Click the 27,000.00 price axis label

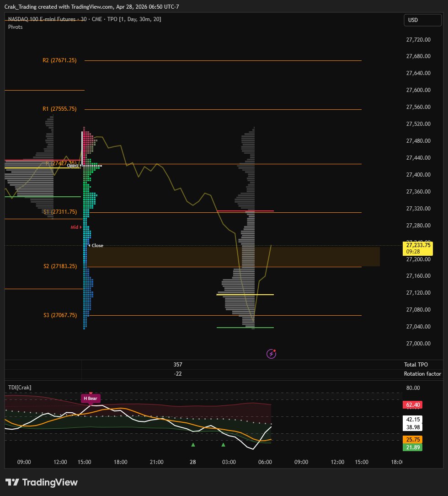(418, 343)
